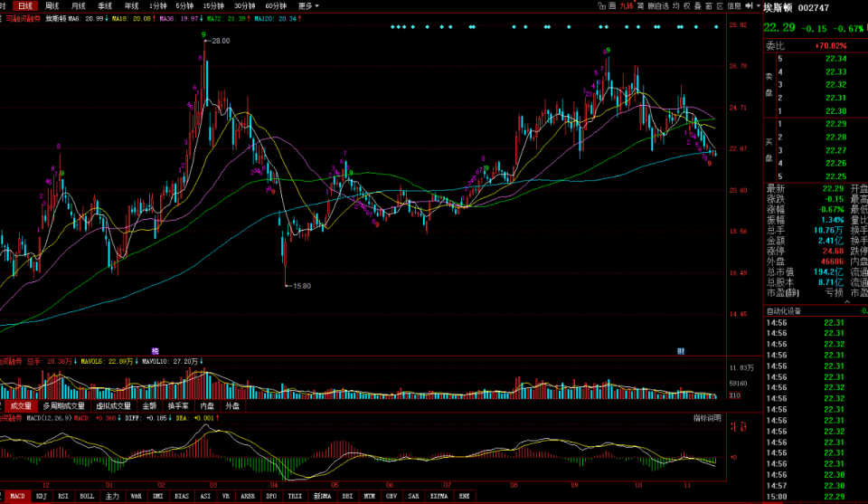Switch to the 季线 quarterly chart tab
868x504 pixels.
click(105, 6)
